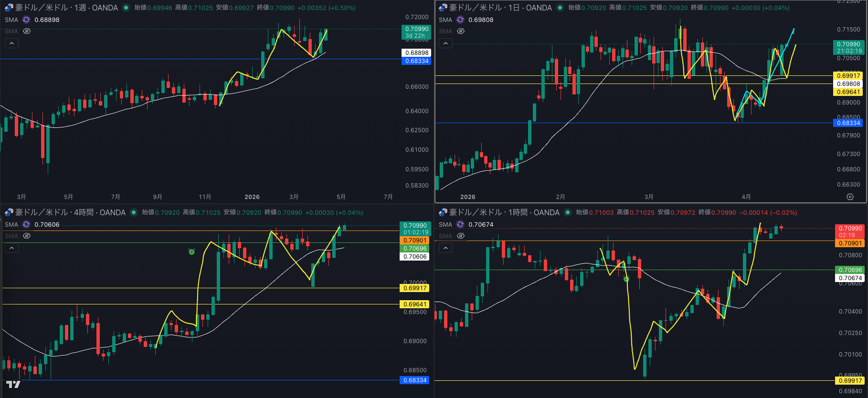Click blue 0.68334 price label on 4-hour chart
The width and height of the screenshot is (868, 398).
pos(415,380)
